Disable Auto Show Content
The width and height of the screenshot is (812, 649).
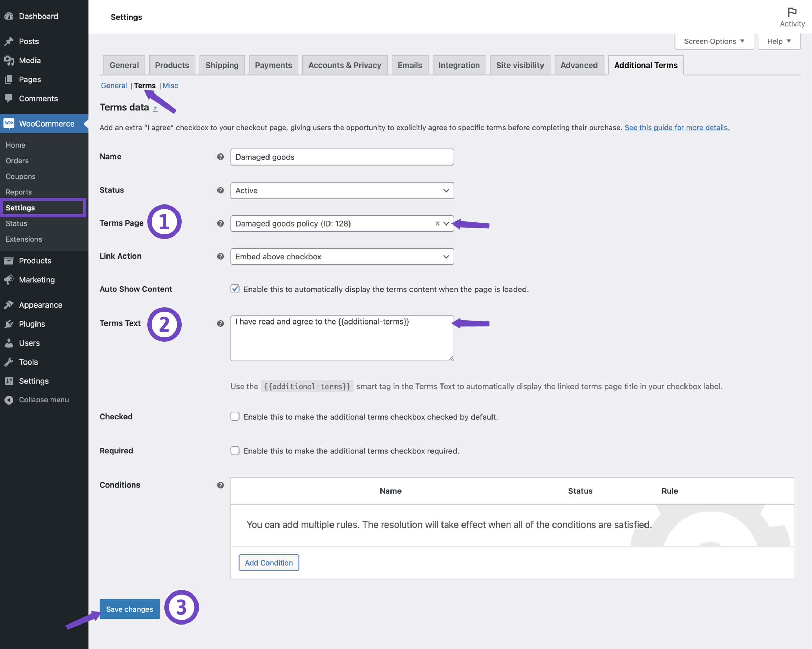pyautogui.click(x=234, y=289)
